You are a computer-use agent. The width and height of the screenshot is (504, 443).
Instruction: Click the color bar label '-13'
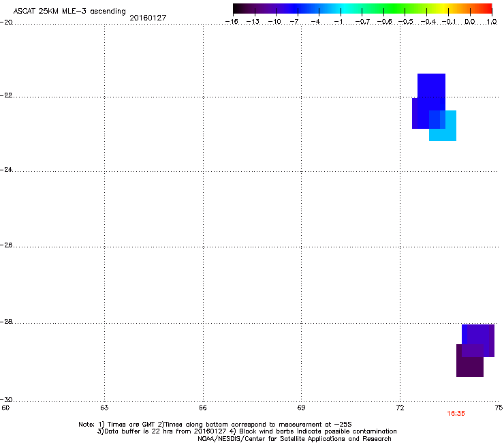(x=253, y=22)
